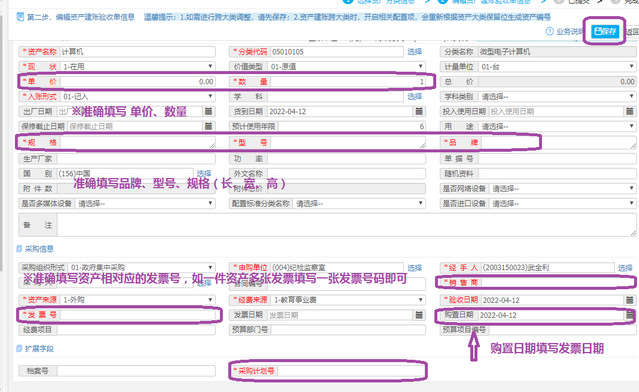
Task: Open calendar picker for 出厂日期
Action: pyautogui.click(x=208, y=111)
